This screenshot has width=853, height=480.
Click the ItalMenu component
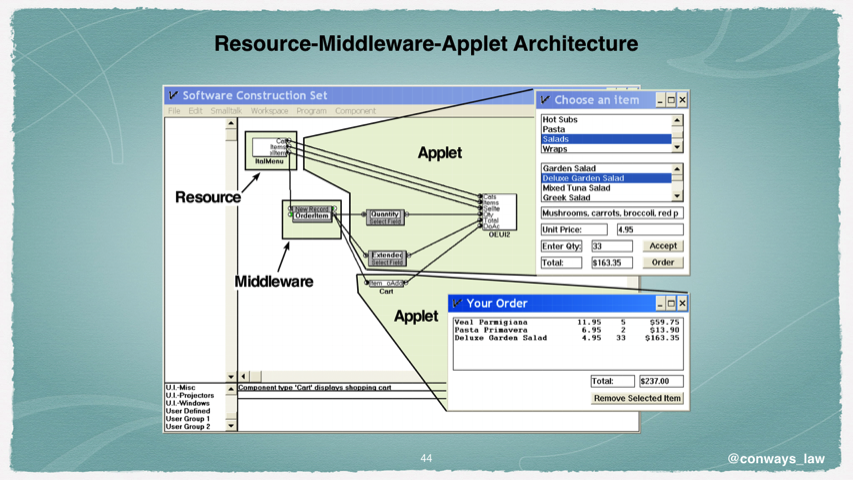coord(270,150)
